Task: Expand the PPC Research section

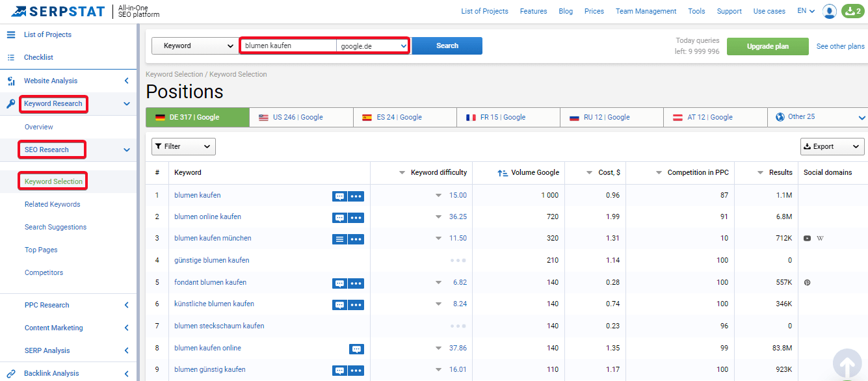Action: pyautogui.click(x=126, y=305)
